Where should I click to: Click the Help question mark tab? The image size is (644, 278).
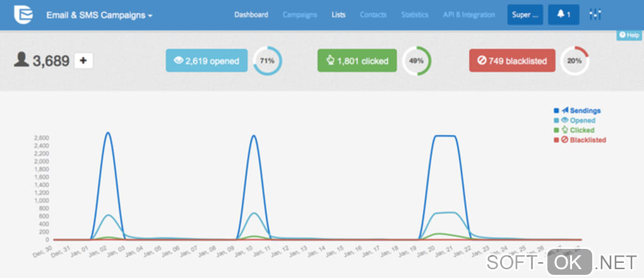point(629,35)
